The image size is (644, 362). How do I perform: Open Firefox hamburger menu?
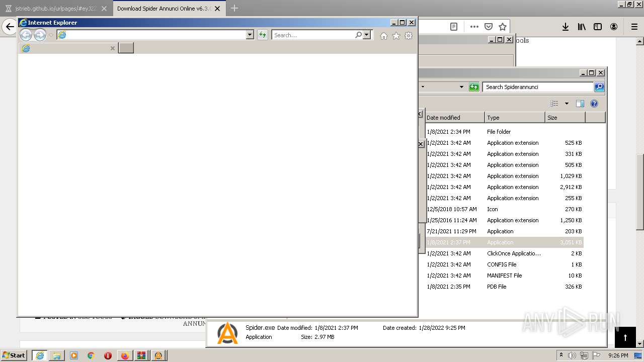(634, 27)
